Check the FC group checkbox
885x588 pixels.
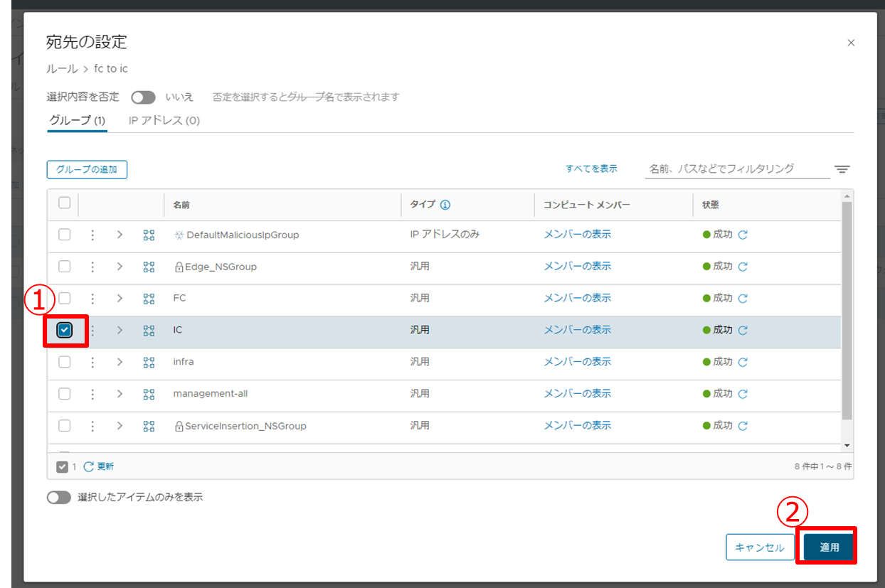65,298
